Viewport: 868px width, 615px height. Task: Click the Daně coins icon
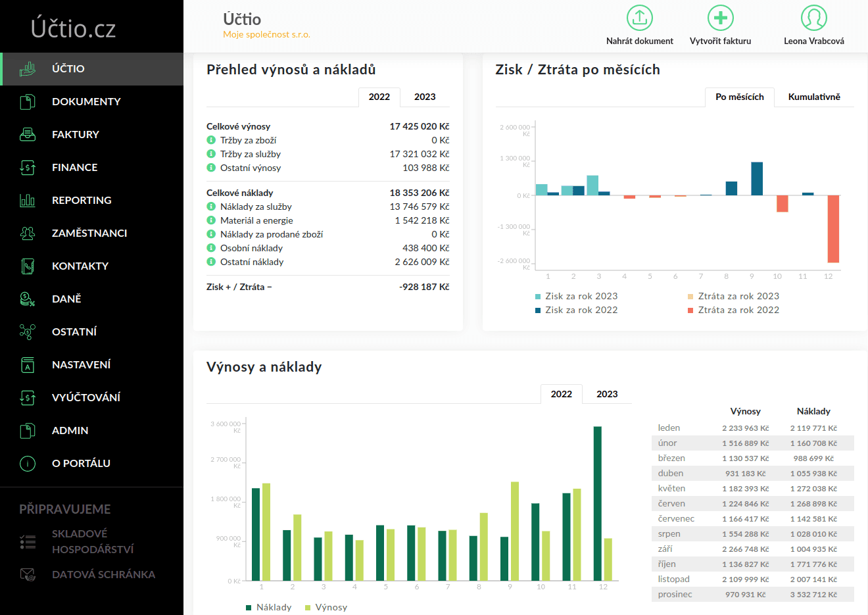[28, 299]
